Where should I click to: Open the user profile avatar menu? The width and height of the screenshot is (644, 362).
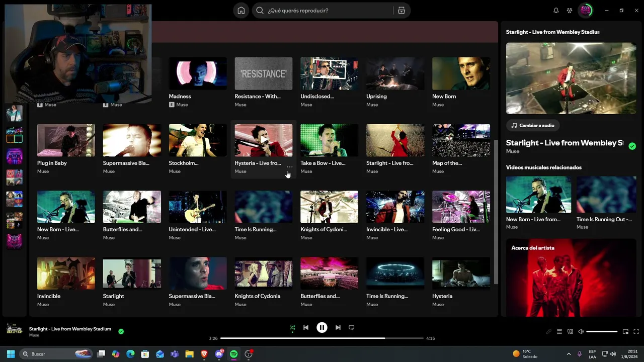(x=586, y=11)
